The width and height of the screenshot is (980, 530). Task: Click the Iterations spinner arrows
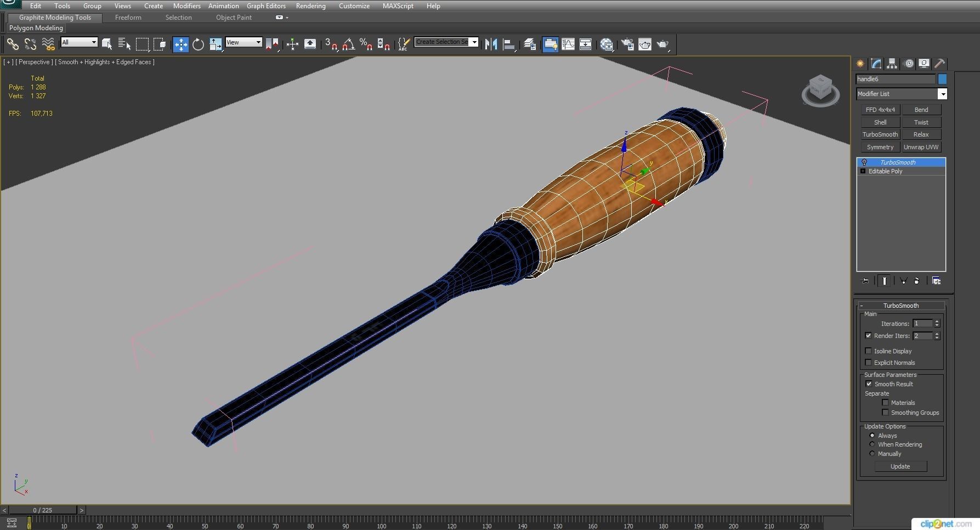point(937,324)
